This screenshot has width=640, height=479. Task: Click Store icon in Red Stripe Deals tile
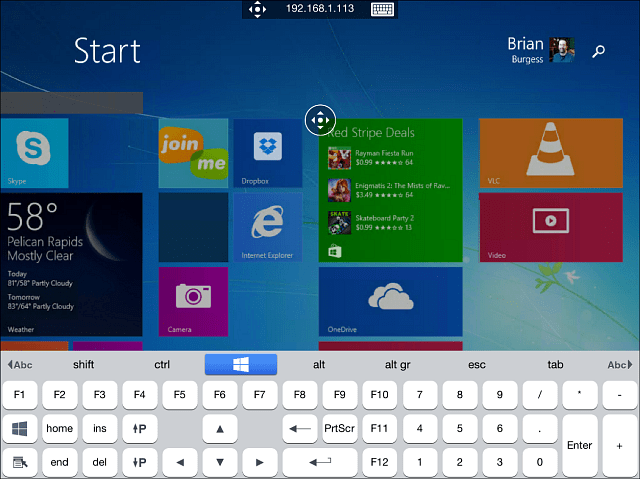point(335,251)
